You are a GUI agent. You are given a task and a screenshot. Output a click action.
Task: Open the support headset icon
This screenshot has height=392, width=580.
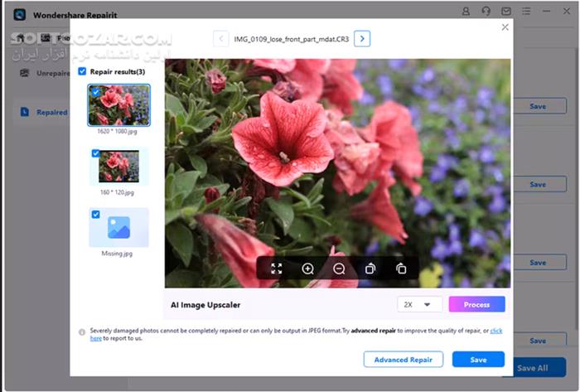pos(486,12)
